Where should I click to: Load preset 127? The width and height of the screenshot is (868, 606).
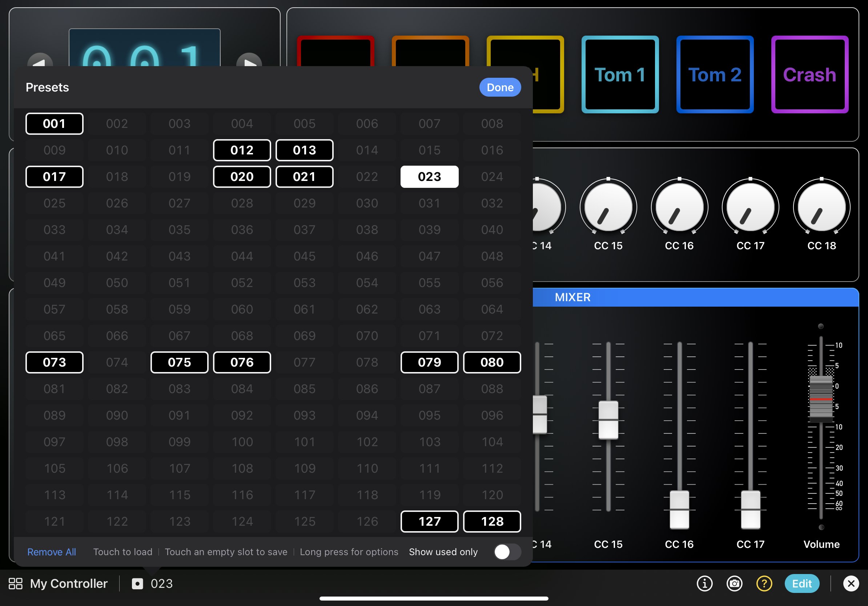tap(430, 521)
